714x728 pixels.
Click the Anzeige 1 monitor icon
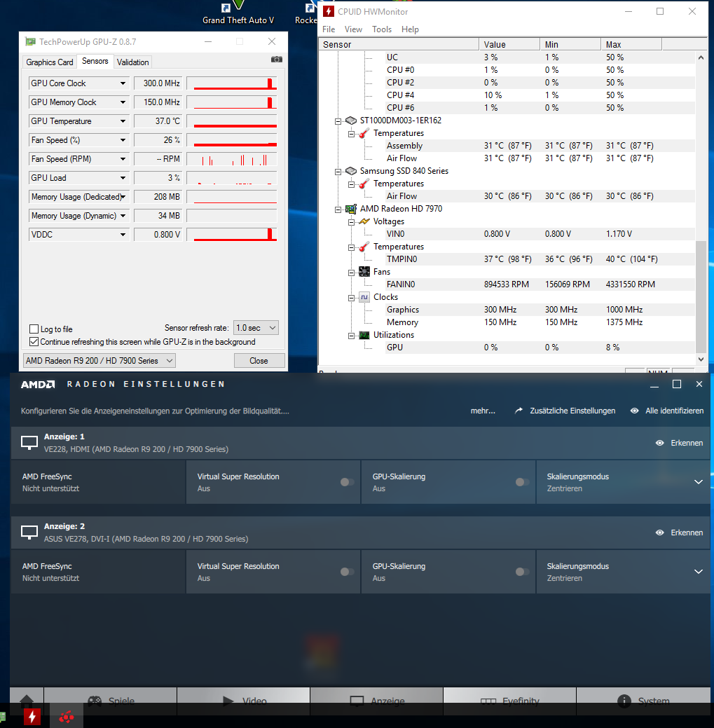pyautogui.click(x=29, y=442)
